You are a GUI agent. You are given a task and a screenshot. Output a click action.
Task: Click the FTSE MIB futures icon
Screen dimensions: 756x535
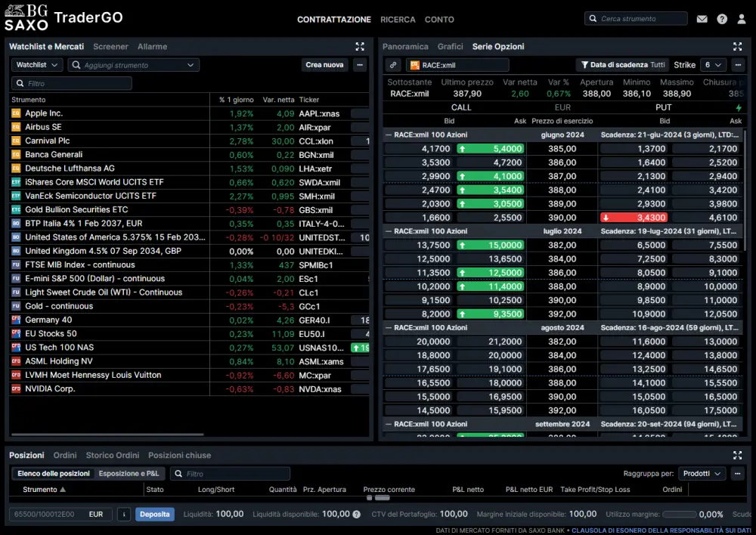(16, 264)
